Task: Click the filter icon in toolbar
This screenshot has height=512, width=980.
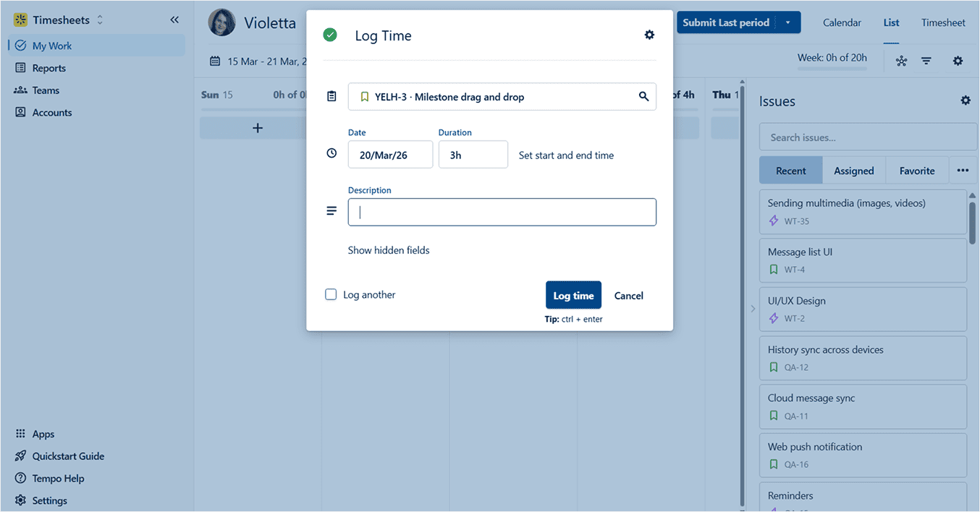Action: [x=926, y=61]
